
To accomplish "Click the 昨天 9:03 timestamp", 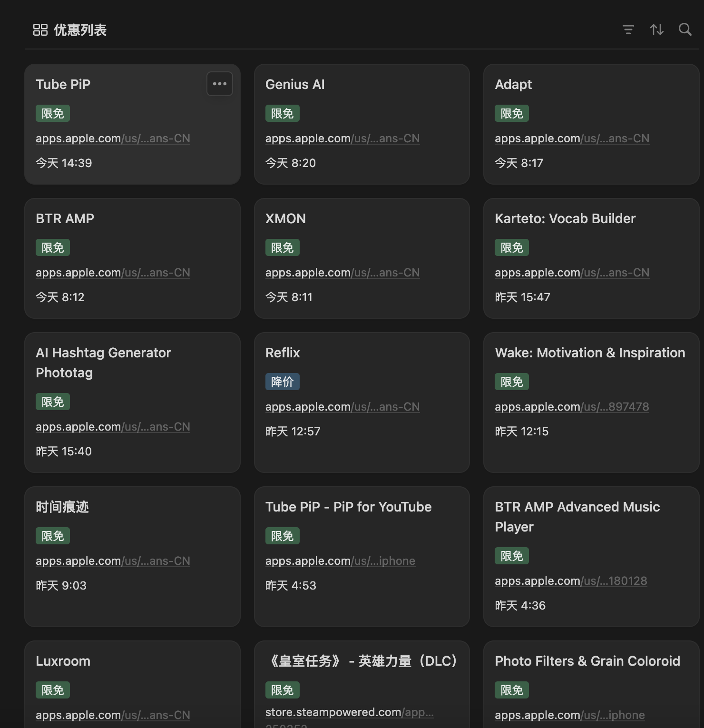I will coord(61,586).
